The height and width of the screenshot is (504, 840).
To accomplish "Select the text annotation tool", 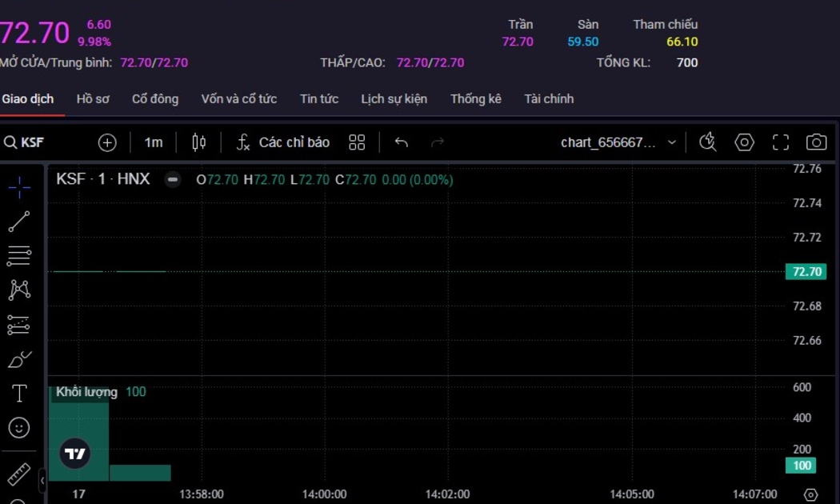I will click(x=19, y=394).
